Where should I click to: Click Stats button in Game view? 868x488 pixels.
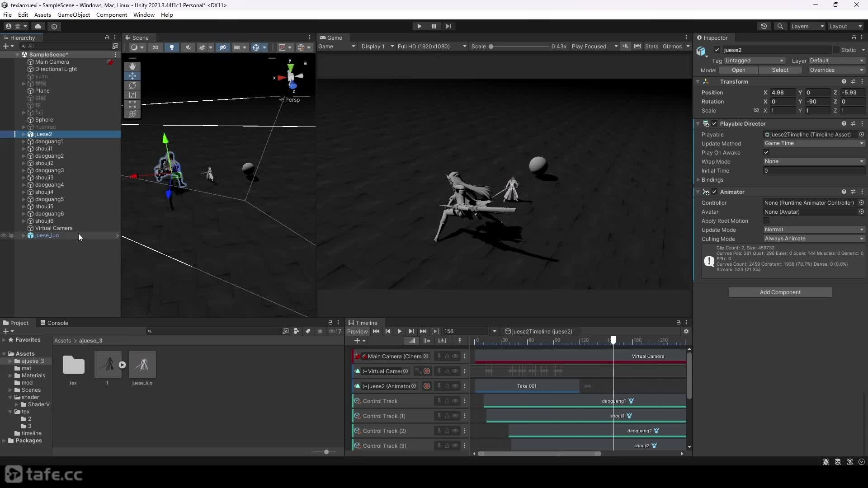[651, 47]
